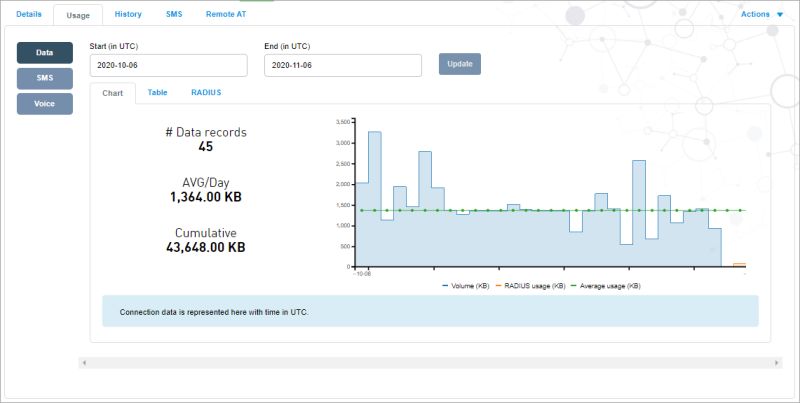Toggle Volume (KB) legend entry
Screen dimensions: 800x403
tap(465, 286)
